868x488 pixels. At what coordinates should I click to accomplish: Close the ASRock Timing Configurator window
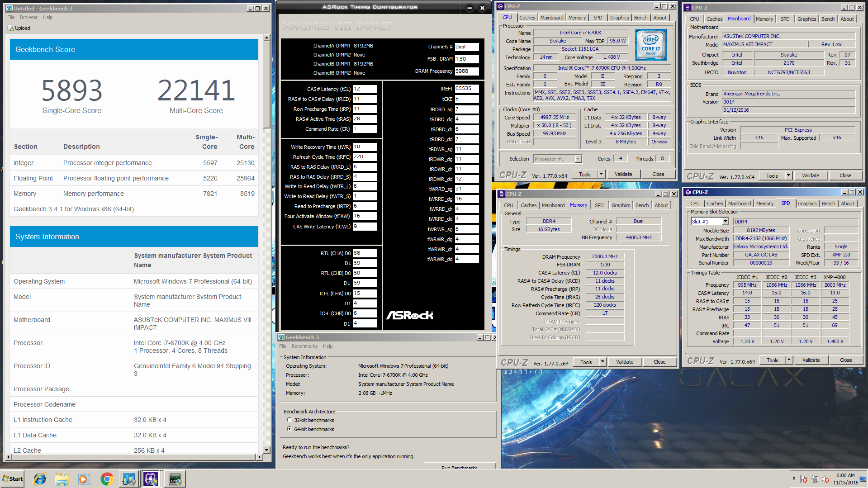(x=482, y=8)
